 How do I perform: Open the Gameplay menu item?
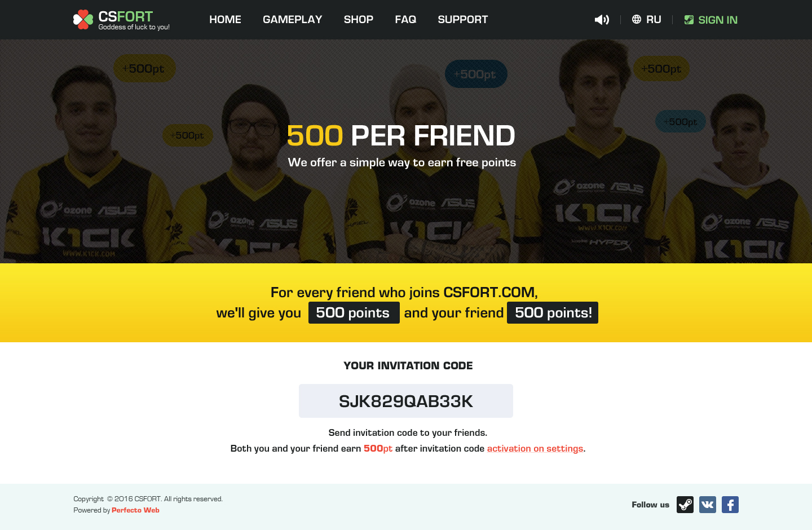pos(292,20)
